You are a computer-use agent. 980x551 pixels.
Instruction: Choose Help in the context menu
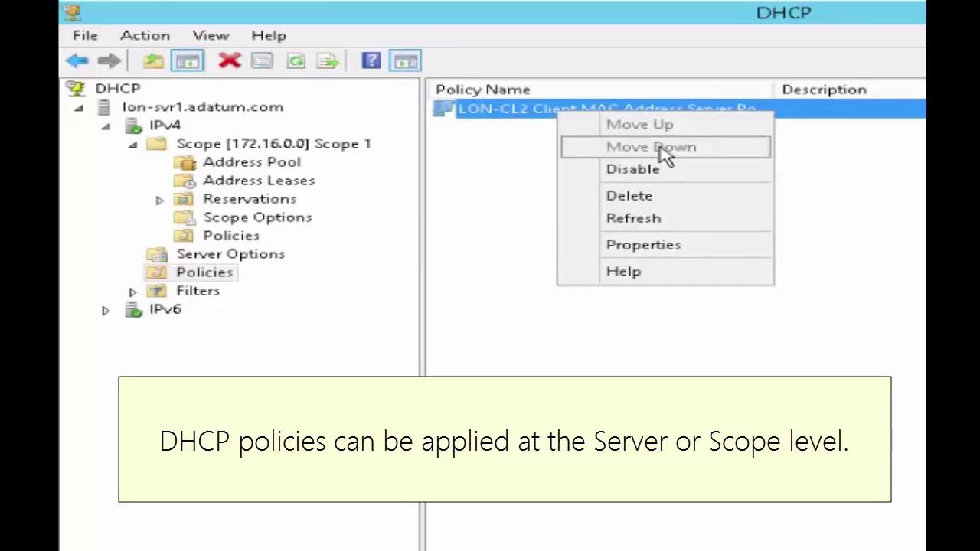[x=665, y=271]
